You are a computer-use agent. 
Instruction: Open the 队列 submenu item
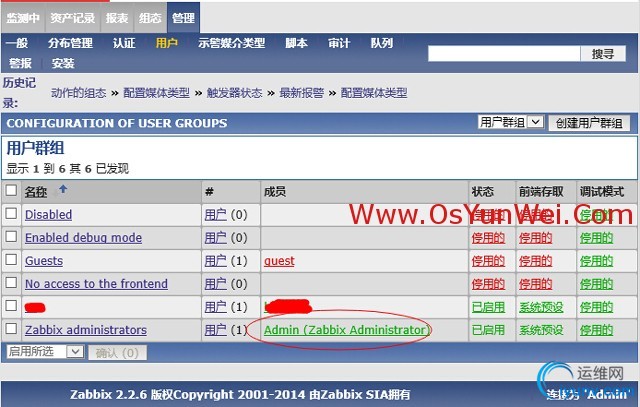coord(382,43)
